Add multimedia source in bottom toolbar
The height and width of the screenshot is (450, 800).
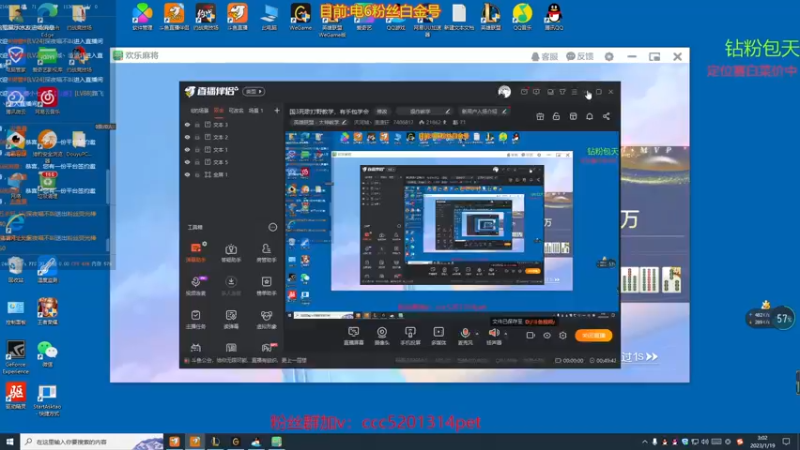tap(438, 336)
